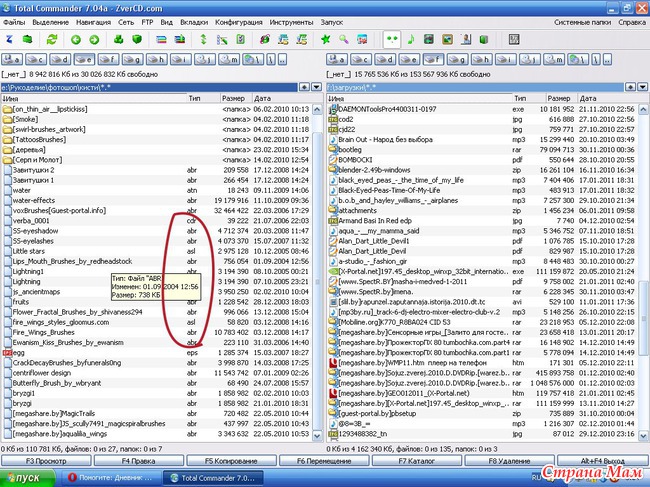The image size is (650, 487).
Task: Click the second computers network icon
Action: (x=302, y=39)
